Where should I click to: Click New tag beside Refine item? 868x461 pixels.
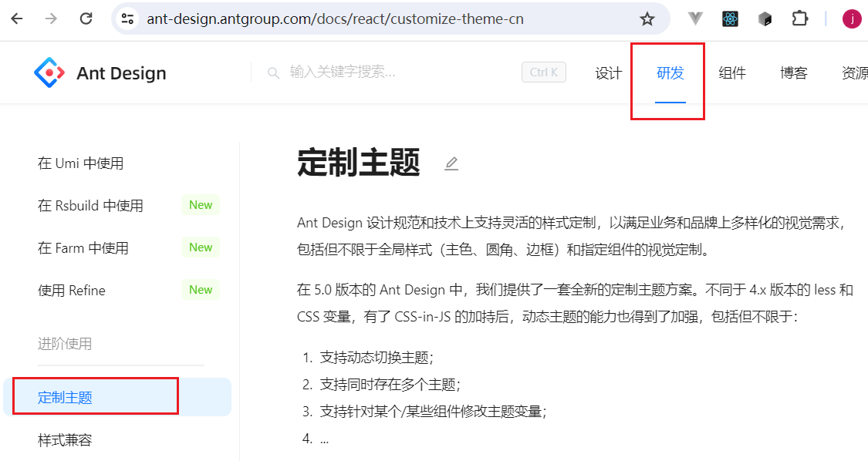click(201, 289)
